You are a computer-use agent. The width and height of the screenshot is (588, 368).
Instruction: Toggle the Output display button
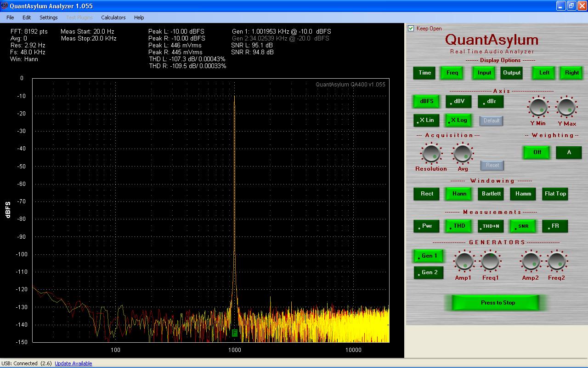[x=512, y=73]
